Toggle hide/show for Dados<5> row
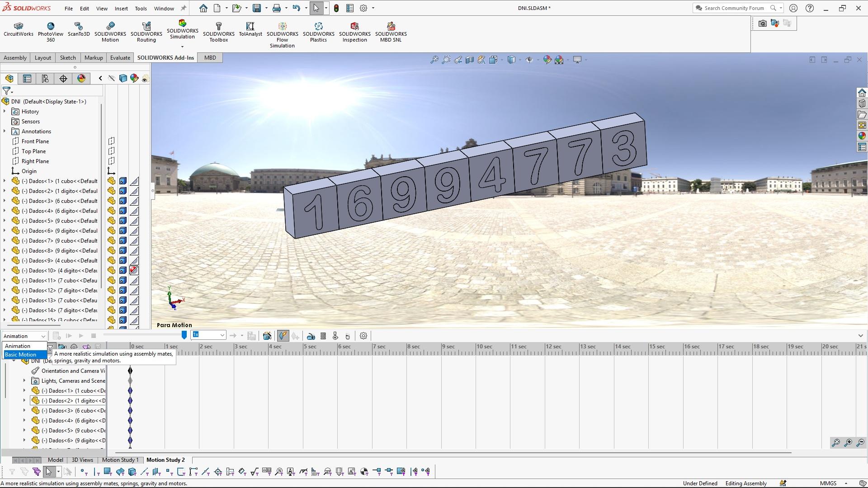This screenshot has width=868, height=488. [x=111, y=221]
